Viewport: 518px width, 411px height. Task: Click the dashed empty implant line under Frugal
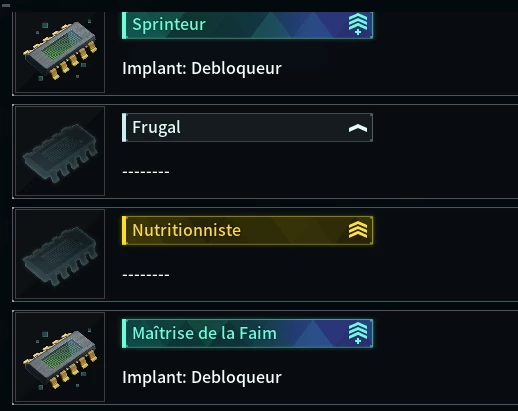[146, 172]
